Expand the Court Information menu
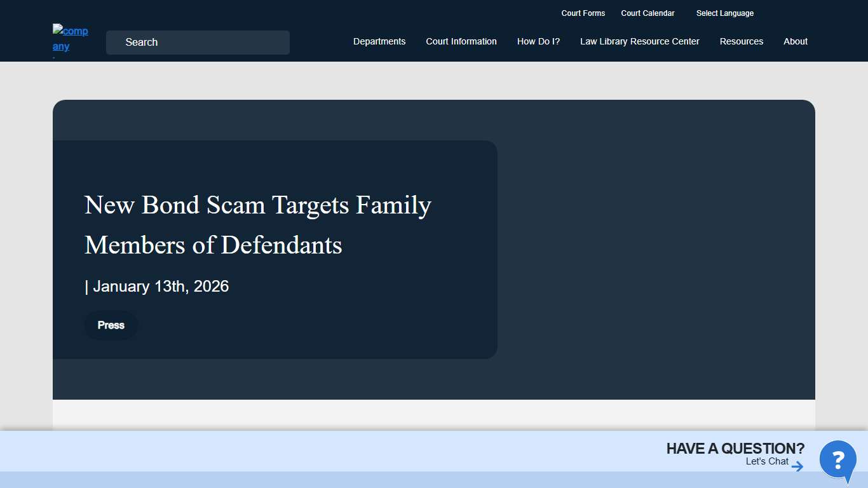The width and height of the screenshot is (868, 488). (461, 41)
